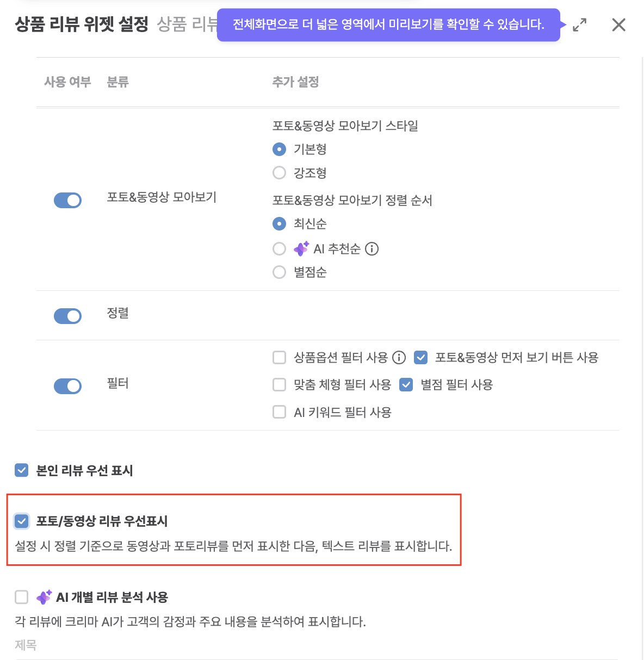Uncheck 별점 필터 사용 checkbox
Viewport: 644px width, 660px height.
[x=406, y=385]
